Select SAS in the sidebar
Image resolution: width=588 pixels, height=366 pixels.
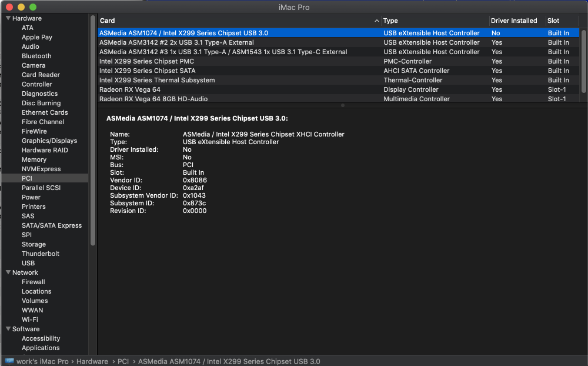[28, 216]
